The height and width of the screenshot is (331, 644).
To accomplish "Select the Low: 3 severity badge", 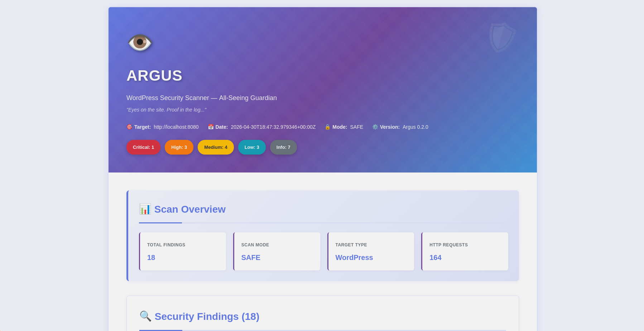I will 252,147.
